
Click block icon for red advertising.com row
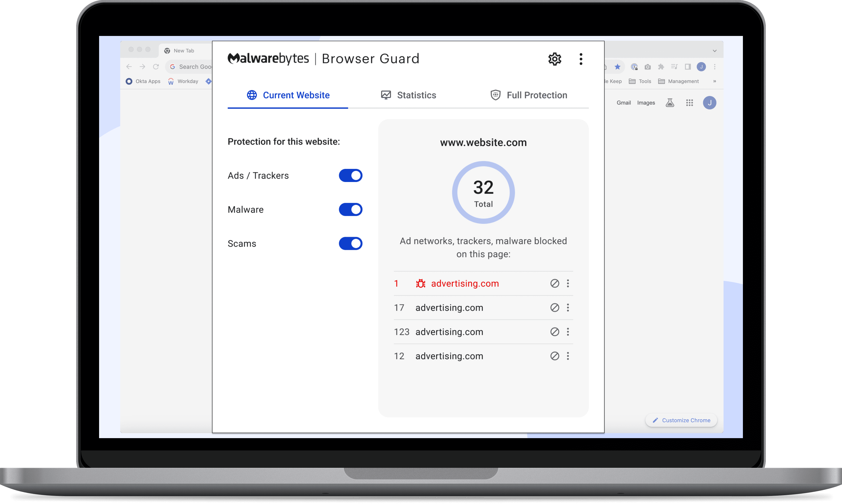coord(555,284)
